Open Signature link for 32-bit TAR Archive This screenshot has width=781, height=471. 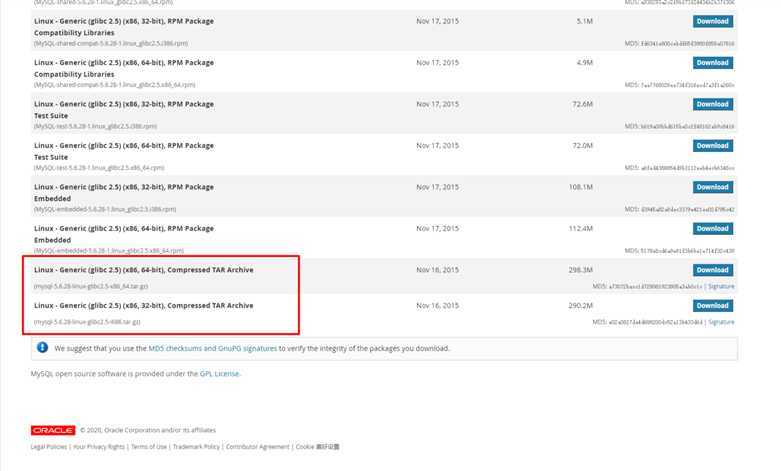click(x=721, y=322)
